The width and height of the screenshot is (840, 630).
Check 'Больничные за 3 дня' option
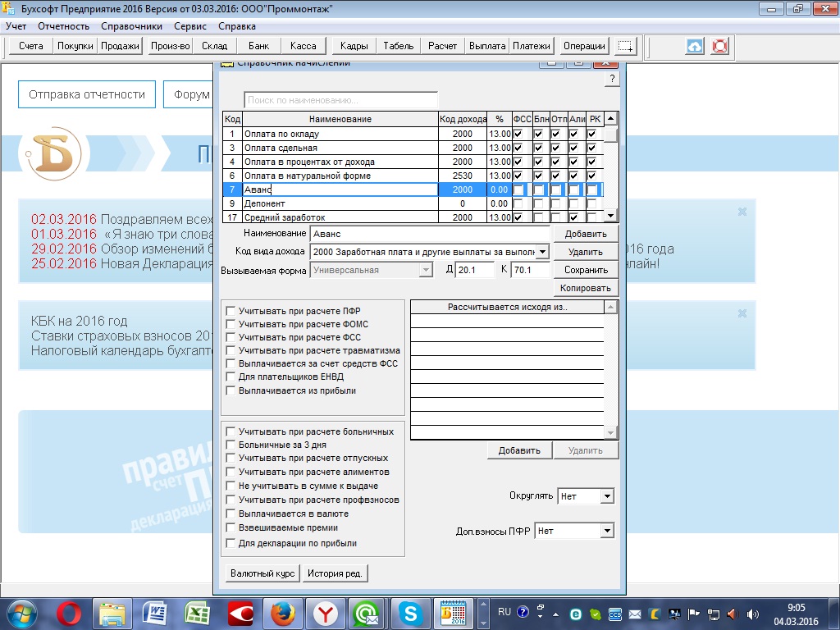(x=231, y=445)
